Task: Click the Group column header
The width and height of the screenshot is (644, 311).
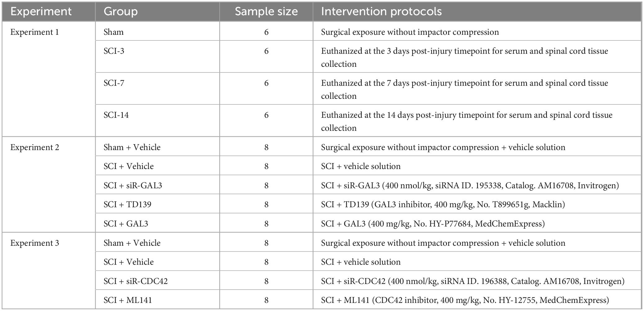Action: [121, 11]
